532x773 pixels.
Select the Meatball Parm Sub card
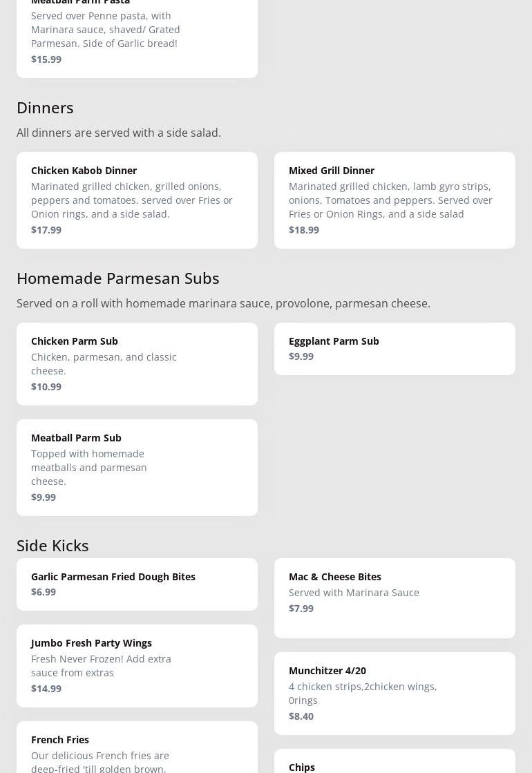click(137, 467)
